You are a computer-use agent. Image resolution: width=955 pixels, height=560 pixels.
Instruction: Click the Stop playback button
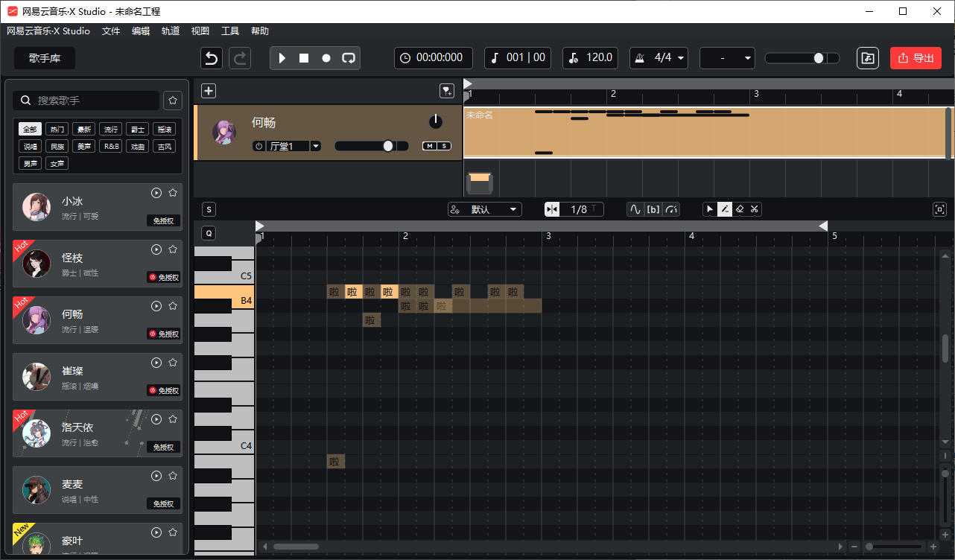point(304,58)
